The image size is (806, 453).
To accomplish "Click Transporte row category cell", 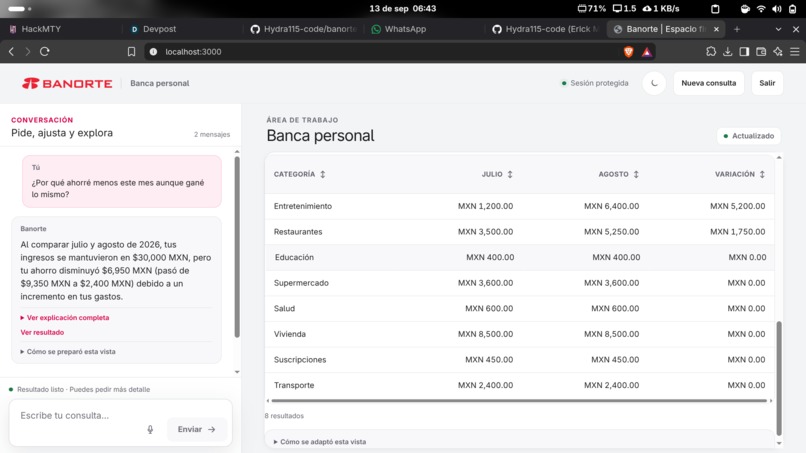I will click(294, 385).
